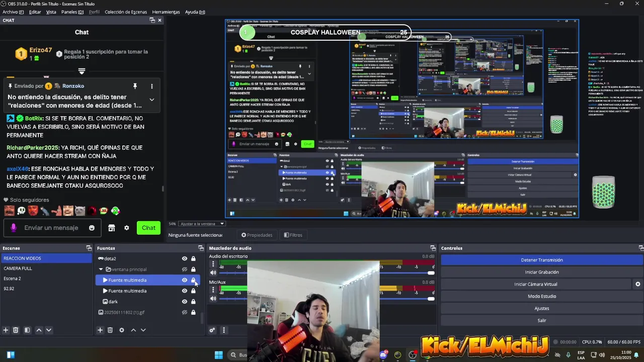
Task: Open audio mixer three-dot menu at bottom
Action: point(224,330)
